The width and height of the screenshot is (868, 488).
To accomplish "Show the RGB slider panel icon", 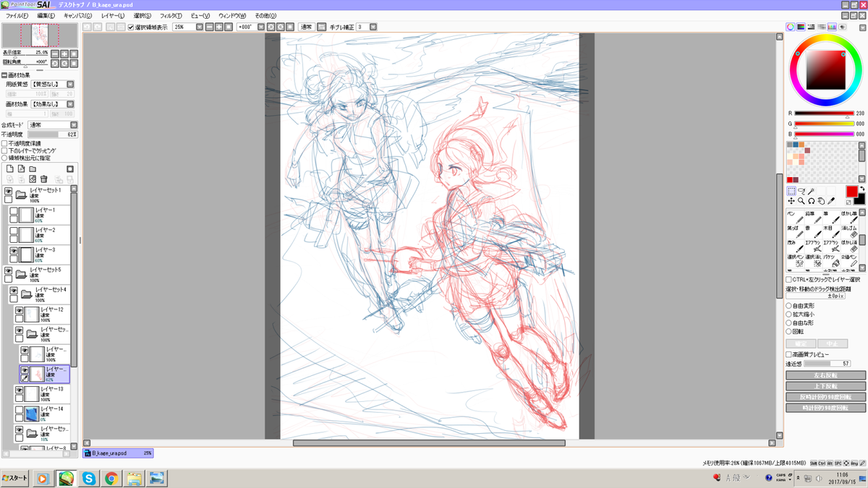I will (x=801, y=27).
